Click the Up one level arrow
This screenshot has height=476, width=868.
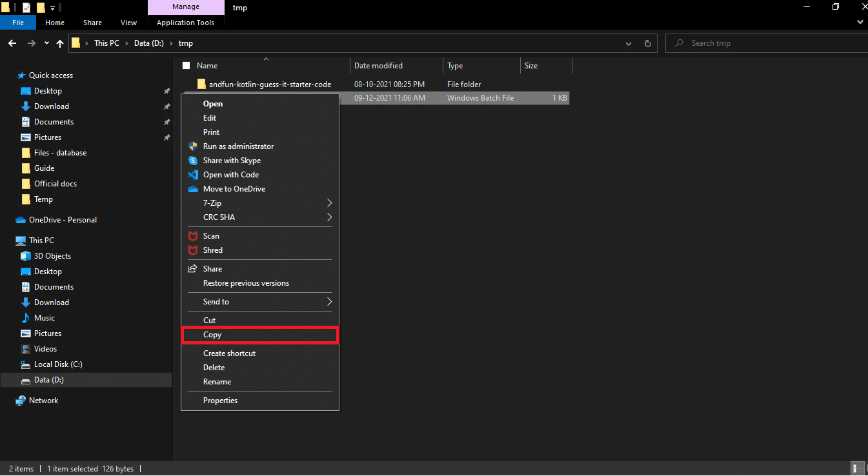(60, 43)
